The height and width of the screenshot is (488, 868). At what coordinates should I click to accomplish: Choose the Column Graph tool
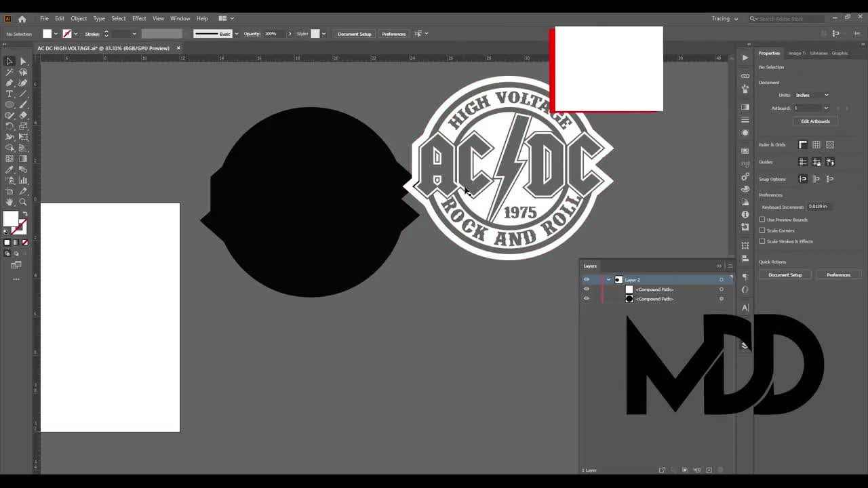tap(23, 180)
